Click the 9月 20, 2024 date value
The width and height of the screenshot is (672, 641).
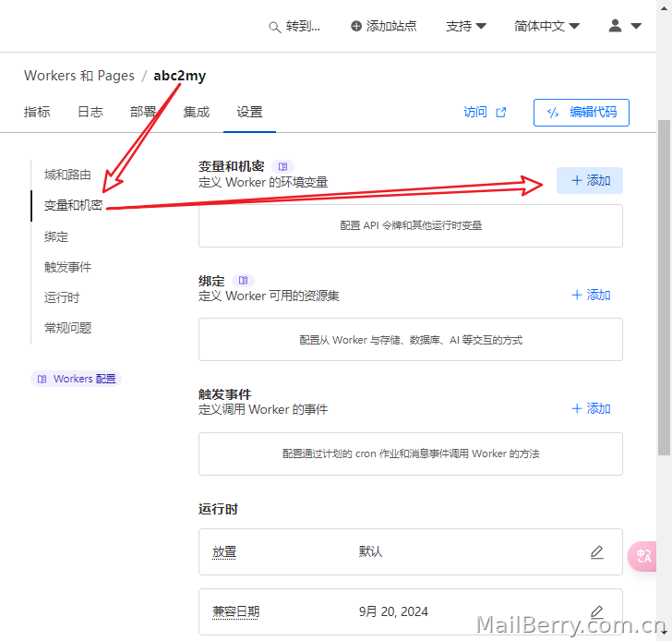(x=393, y=611)
